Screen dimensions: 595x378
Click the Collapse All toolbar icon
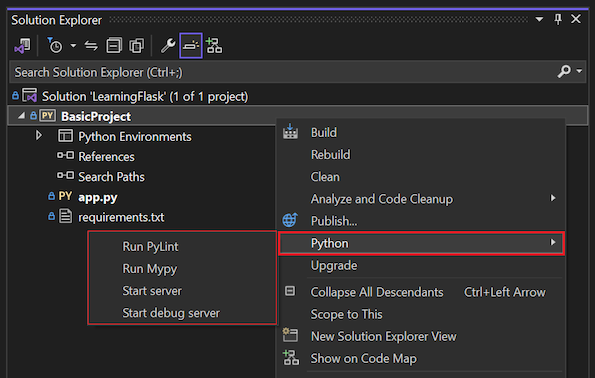[114, 46]
